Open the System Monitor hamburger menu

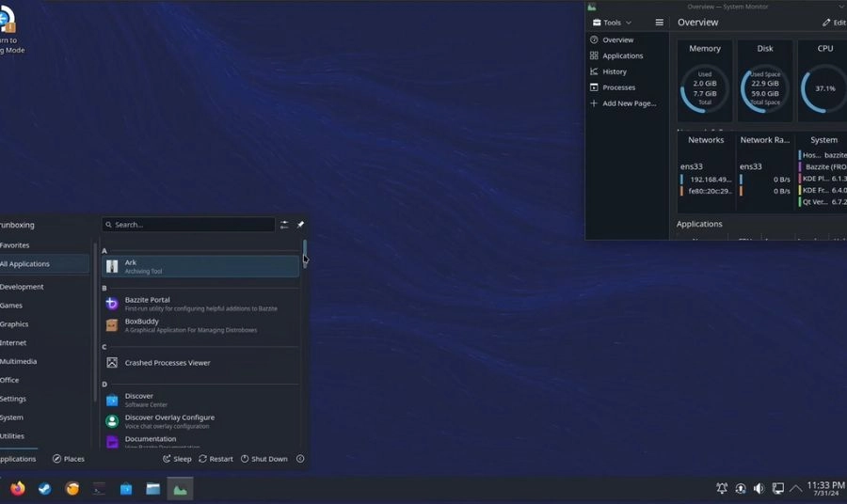tap(659, 23)
